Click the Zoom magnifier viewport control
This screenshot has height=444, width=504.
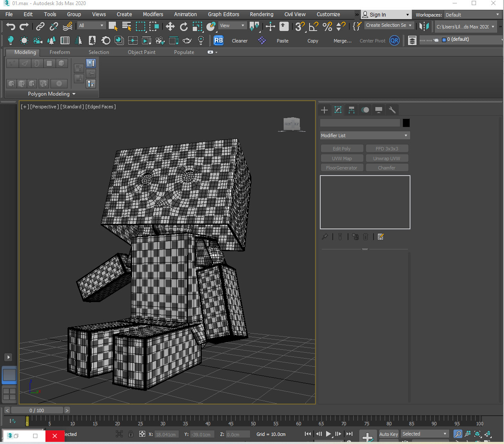458,434
